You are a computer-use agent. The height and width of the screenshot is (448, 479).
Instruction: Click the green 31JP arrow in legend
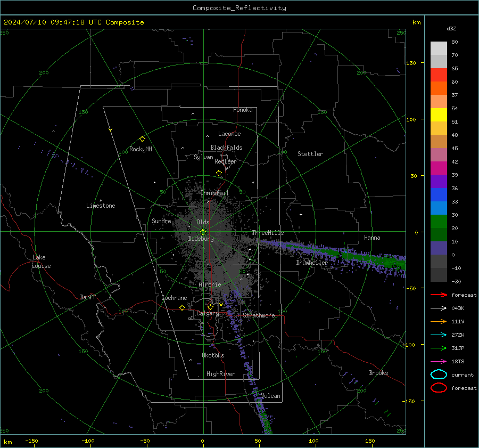439,348
